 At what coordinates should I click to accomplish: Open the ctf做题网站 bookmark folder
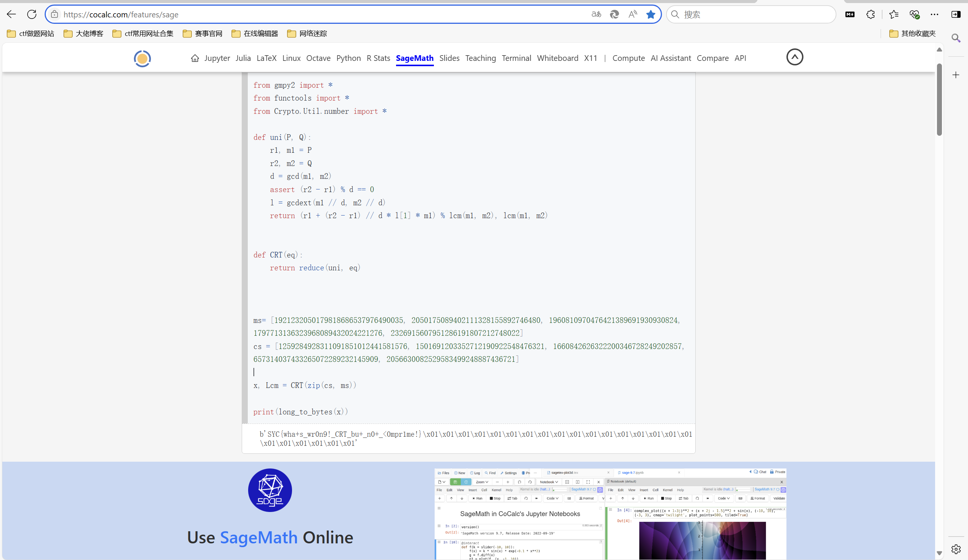point(31,33)
